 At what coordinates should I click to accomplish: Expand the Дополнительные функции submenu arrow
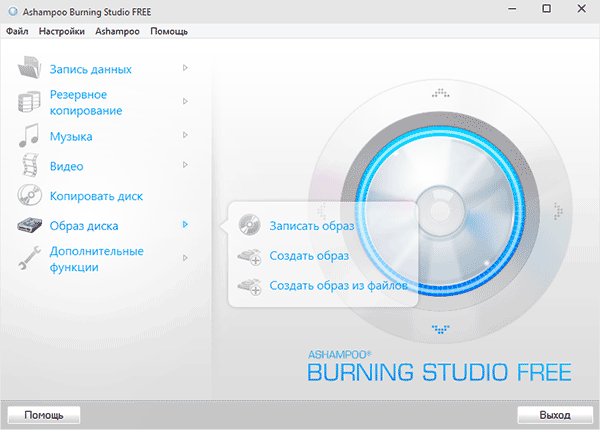click(x=185, y=258)
